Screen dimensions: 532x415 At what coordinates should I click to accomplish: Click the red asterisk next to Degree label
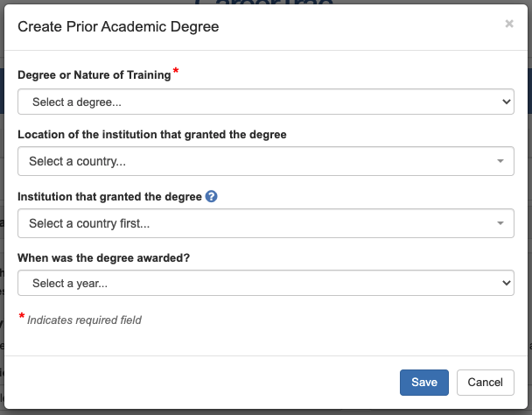click(176, 72)
